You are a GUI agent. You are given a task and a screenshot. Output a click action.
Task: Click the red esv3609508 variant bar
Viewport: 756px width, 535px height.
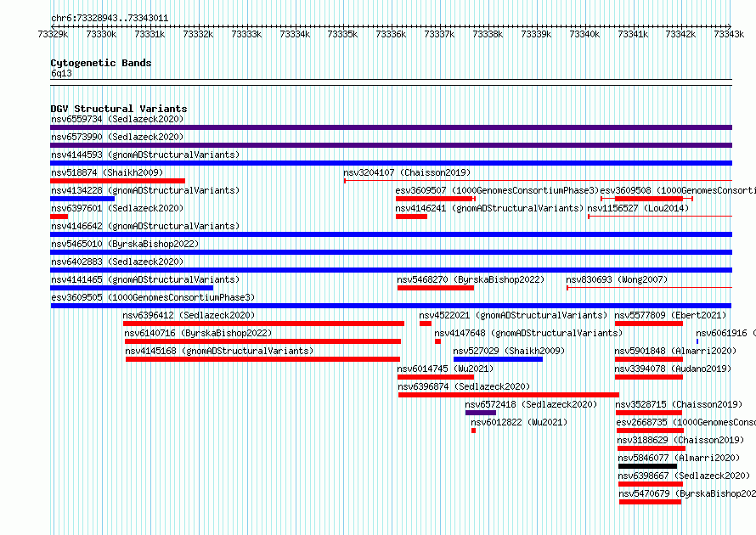click(649, 199)
